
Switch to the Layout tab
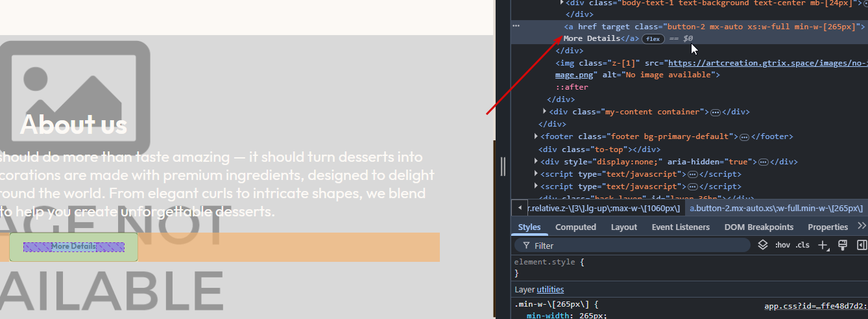[x=624, y=227]
